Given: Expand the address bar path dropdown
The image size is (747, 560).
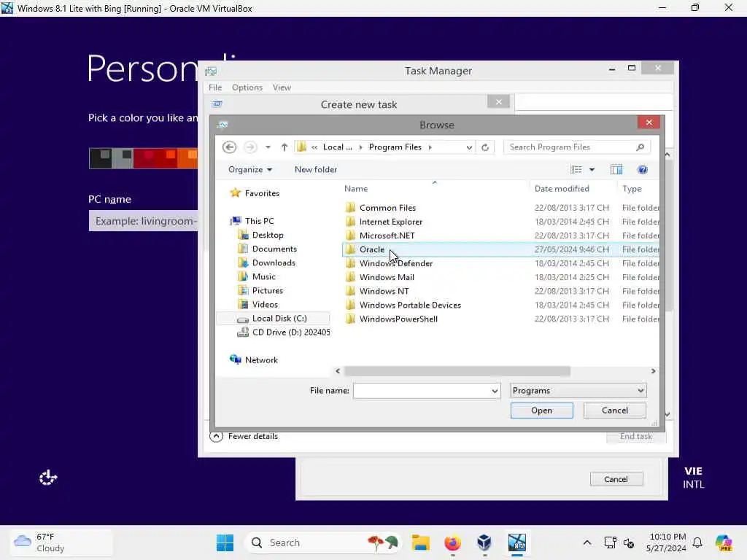Looking at the screenshot, I should [x=469, y=147].
